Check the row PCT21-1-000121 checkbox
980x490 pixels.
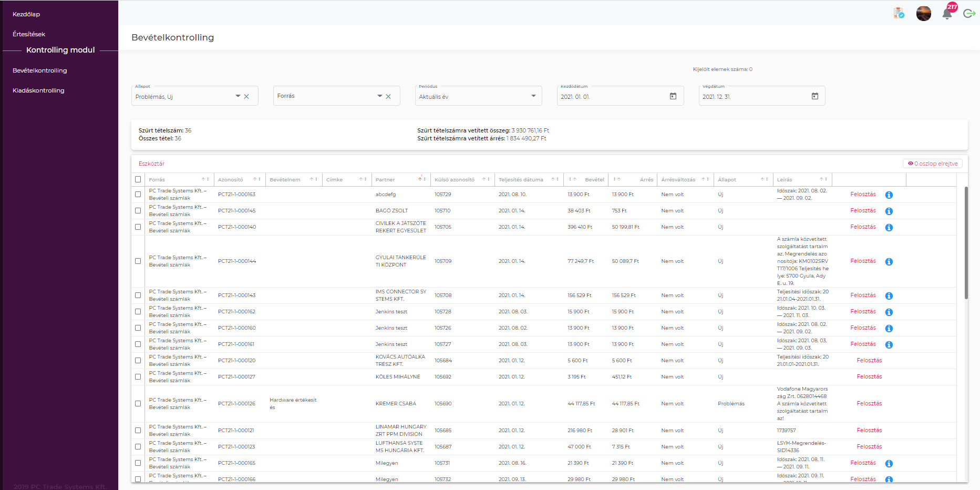click(138, 431)
